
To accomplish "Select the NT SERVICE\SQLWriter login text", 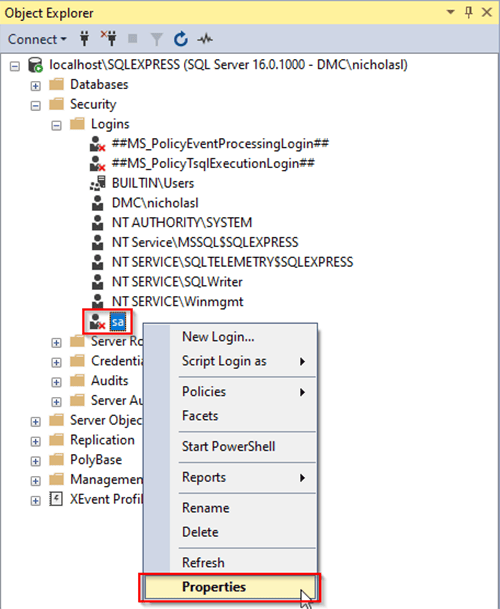I will (x=177, y=282).
